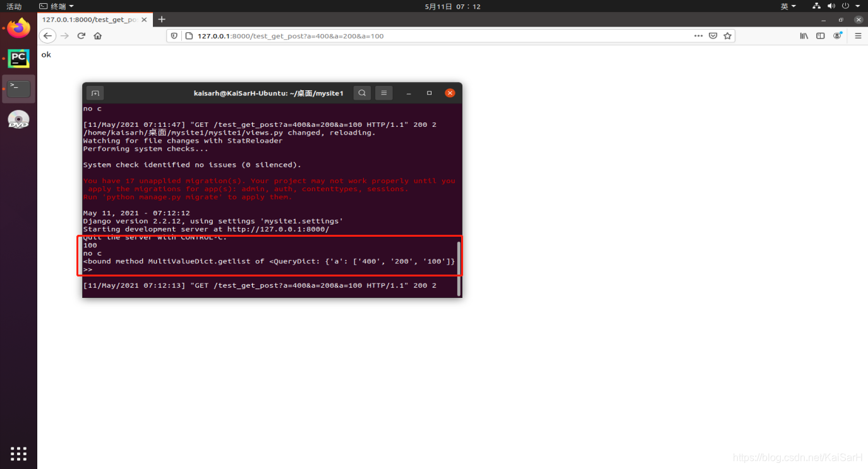Click the '100' output line in terminal
The image size is (868, 469).
(90, 246)
